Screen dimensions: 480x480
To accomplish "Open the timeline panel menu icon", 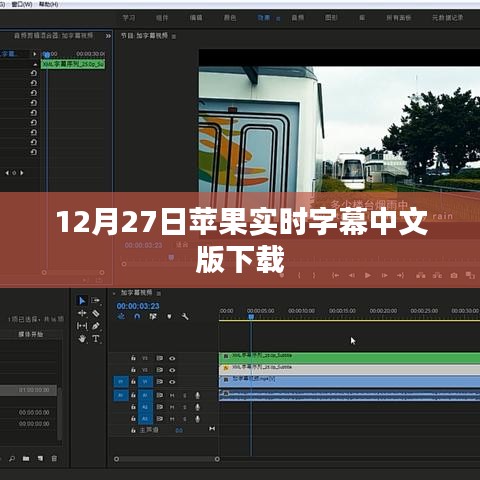I will pyautogui.click(x=159, y=293).
